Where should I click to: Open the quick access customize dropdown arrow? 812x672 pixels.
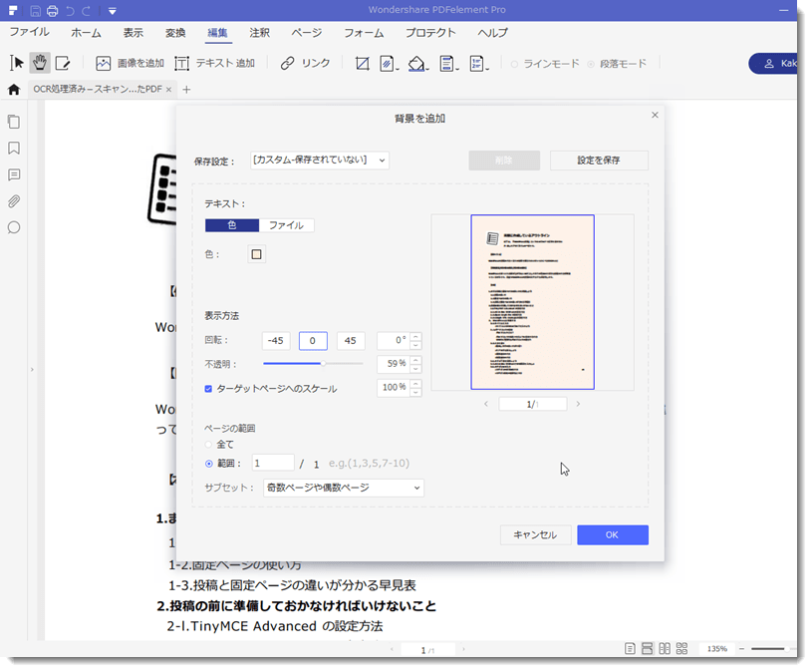click(x=113, y=11)
